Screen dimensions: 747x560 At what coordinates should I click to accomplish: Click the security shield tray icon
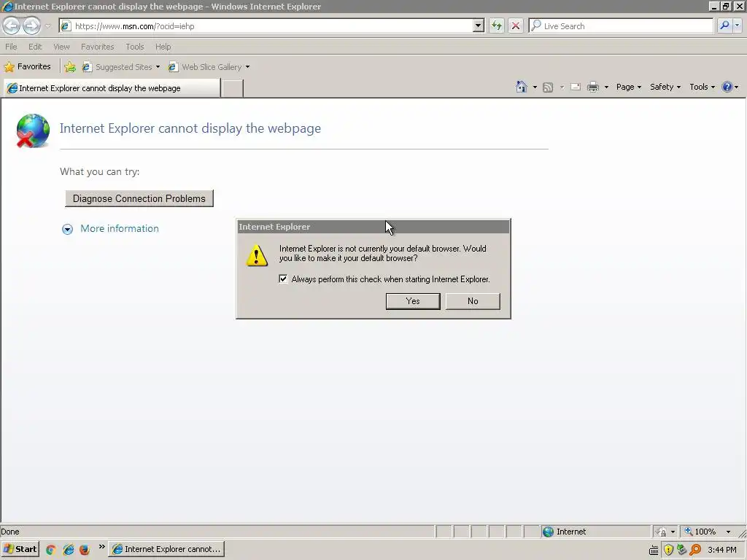(x=668, y=550)
